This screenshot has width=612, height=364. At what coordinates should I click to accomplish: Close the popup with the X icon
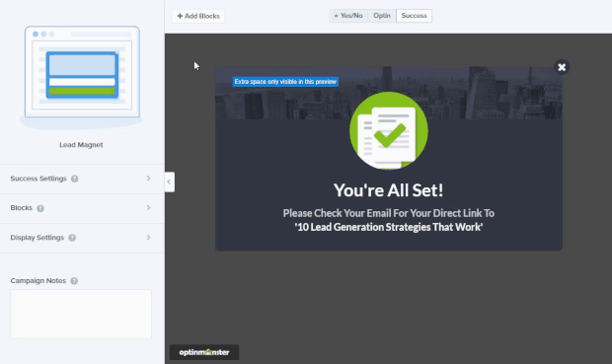point(562,67)
